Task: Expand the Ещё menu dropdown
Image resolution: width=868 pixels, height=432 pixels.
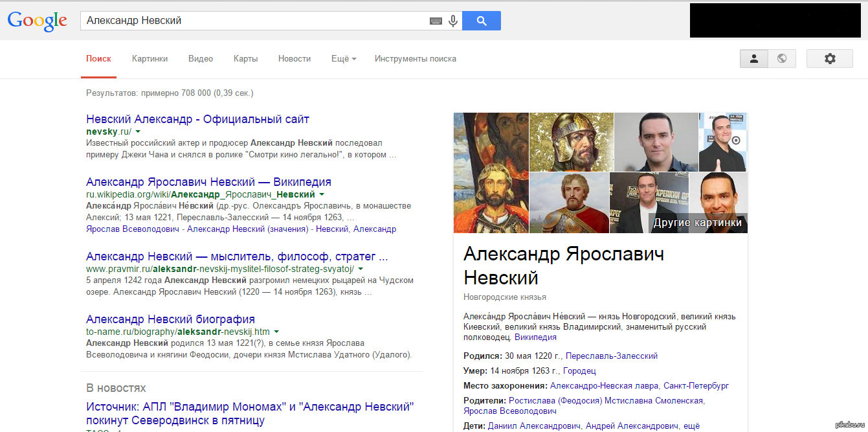Action: coord(344,58)
